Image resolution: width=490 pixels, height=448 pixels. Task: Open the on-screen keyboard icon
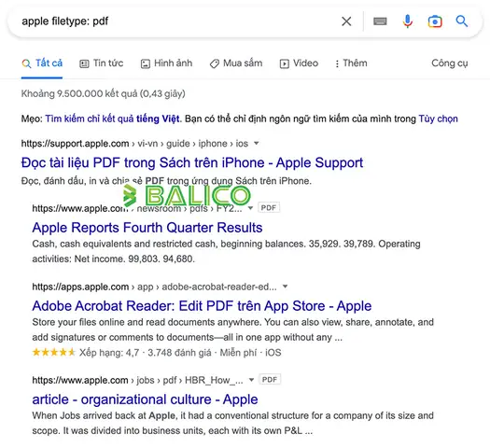tap(380, 21)
